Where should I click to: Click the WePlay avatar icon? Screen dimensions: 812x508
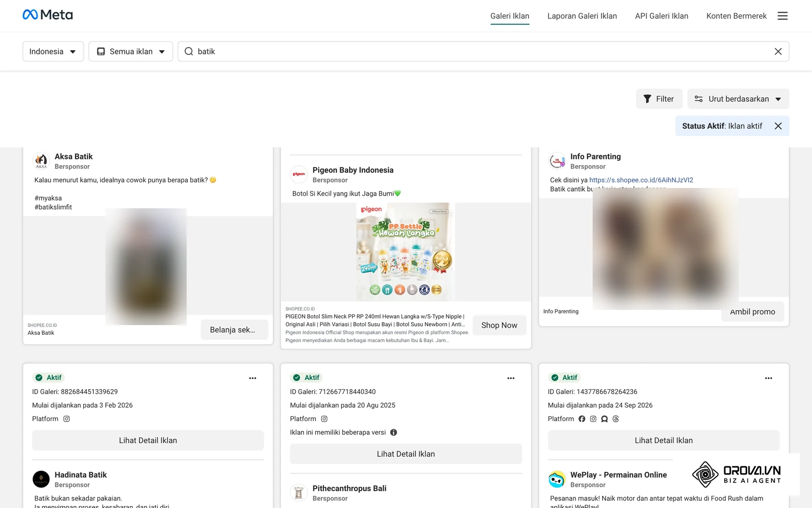557,479
